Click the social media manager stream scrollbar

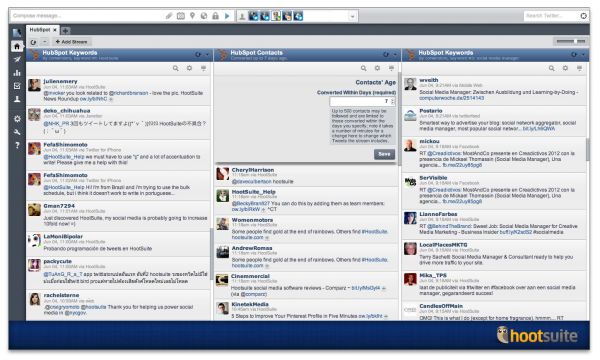(587, 149)
